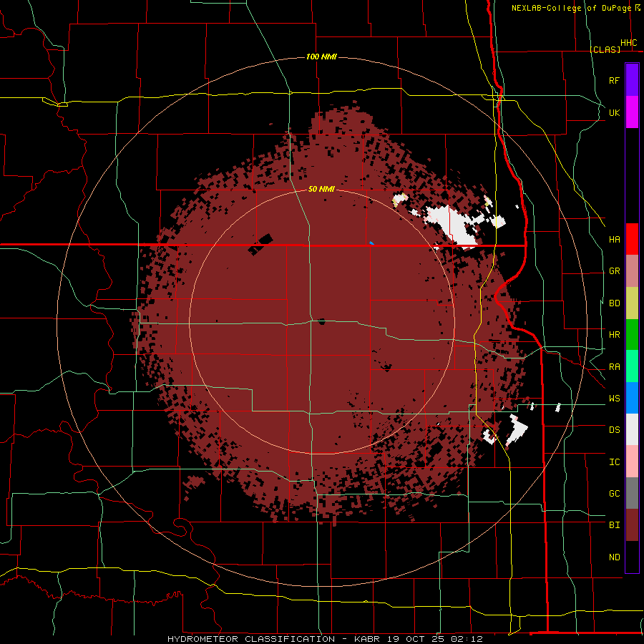Click the Hydrometeor Classification KABR title caption
The height and width of the screenshot is (644, 644).
tap(325, 639)
